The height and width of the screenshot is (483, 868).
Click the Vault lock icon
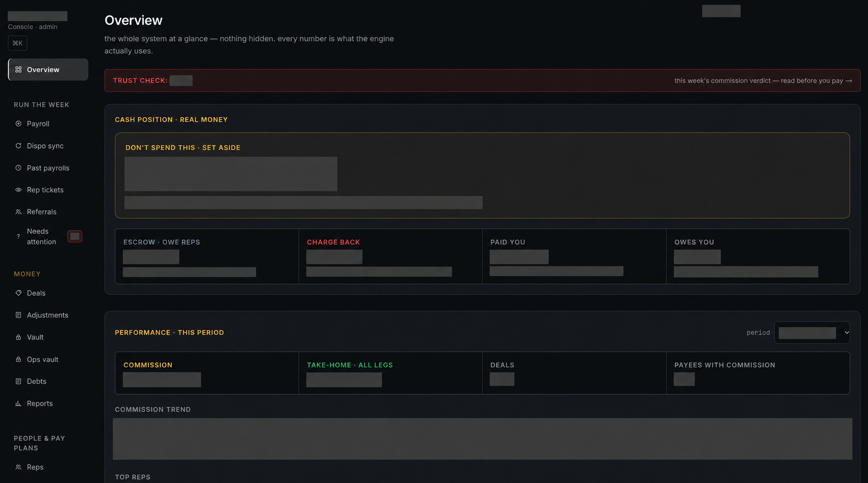[x=19, y=337]
